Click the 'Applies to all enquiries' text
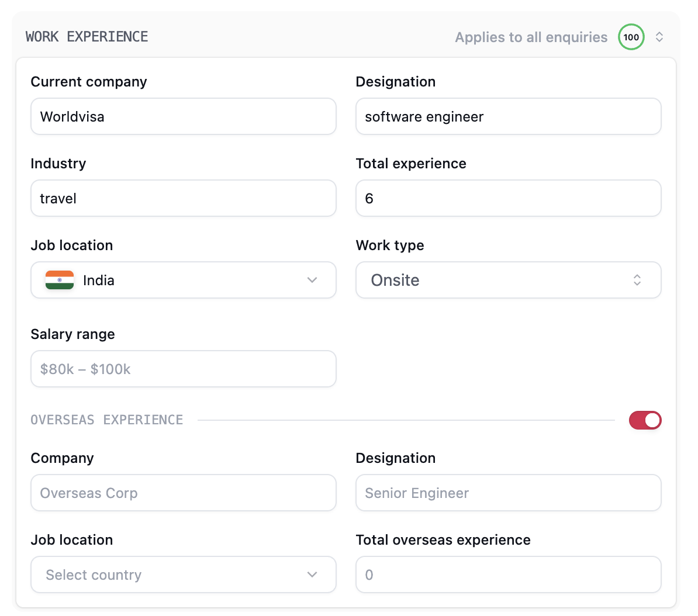Viewport: 698px width, 616px height. tap(531, 37)
